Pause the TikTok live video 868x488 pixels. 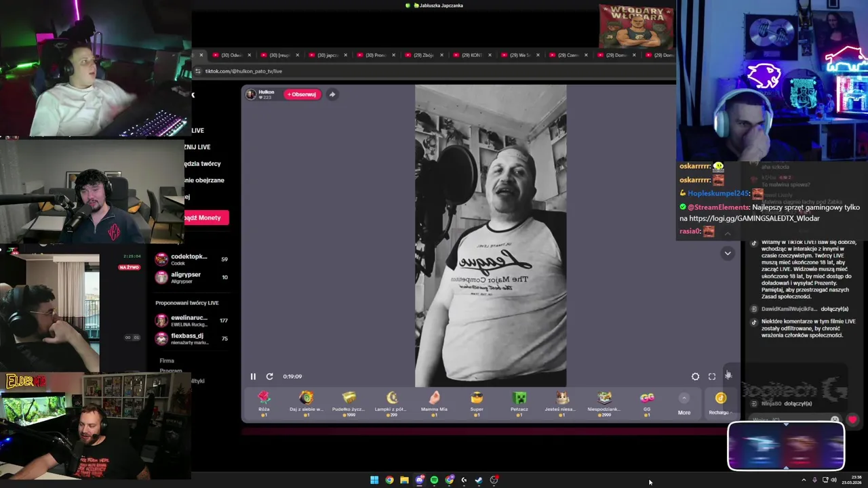pyautogui.click(x=253, y=376)
